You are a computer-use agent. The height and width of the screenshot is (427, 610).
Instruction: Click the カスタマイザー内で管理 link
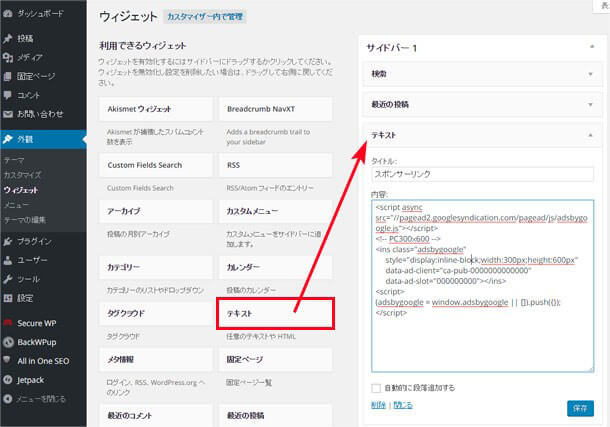[x=205, y=17]
